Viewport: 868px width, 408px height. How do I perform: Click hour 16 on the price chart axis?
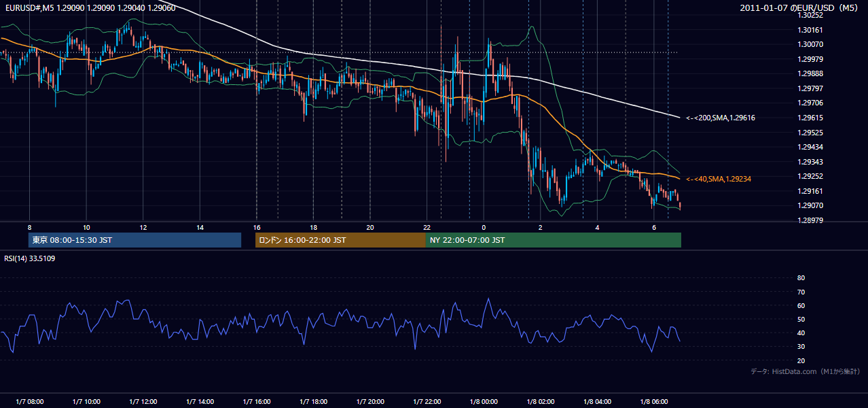pyautogui.click(x=256, y=226)
